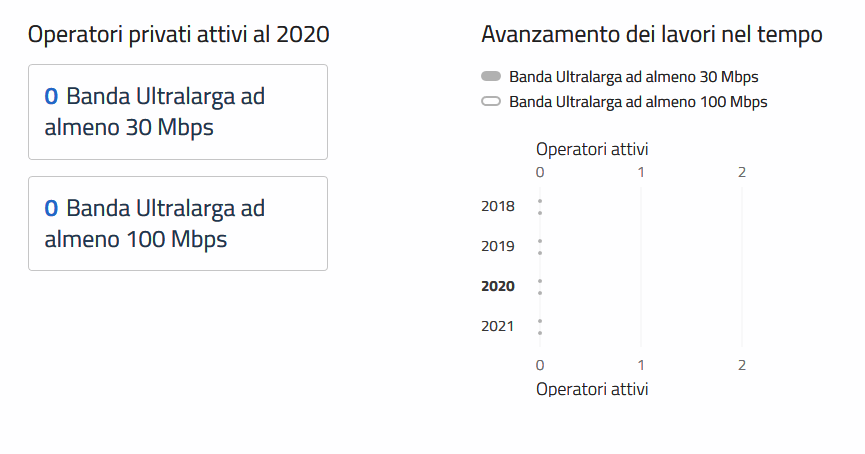Click the Avanzamento dei lavori nel tempo heading
The height and width of the screenshot is (454, 865).
pyautogui.click(x=652, y=35)
